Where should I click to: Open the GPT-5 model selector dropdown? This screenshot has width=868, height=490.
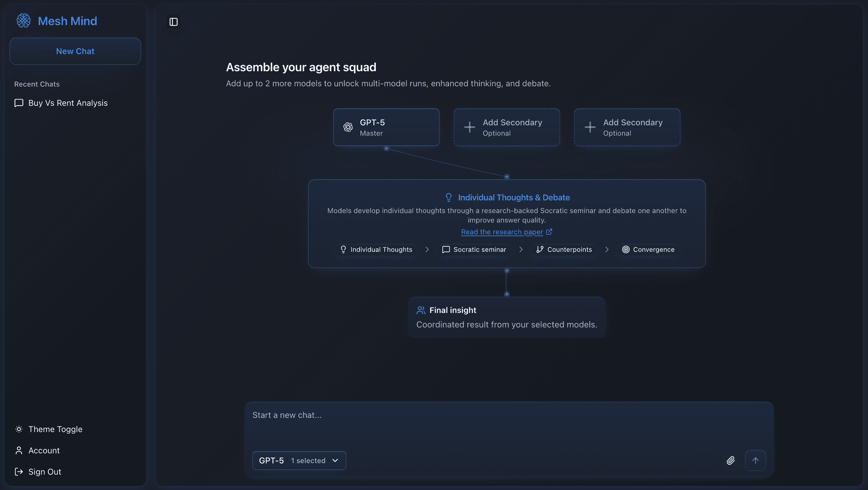[x=299, y=461]
